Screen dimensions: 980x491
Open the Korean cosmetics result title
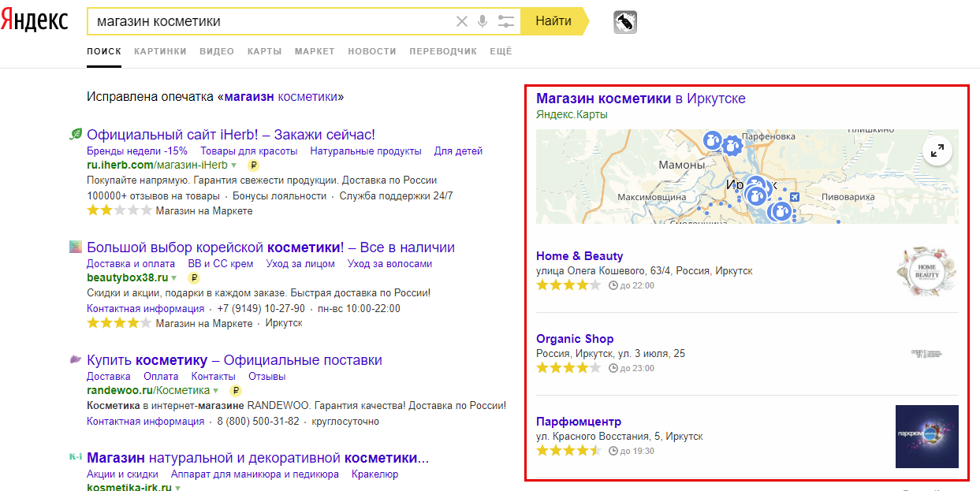(x=270, y=247)
